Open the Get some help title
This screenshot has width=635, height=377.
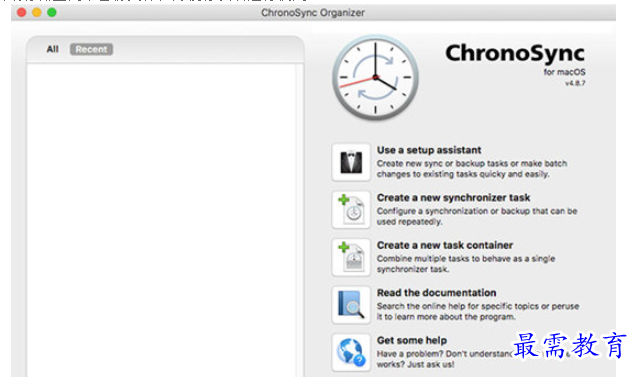(x=411, y=340)
